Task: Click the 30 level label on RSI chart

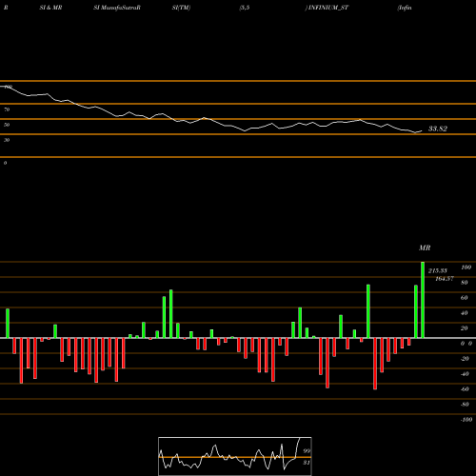Action: pyautogui.click(x=7, y=140)
